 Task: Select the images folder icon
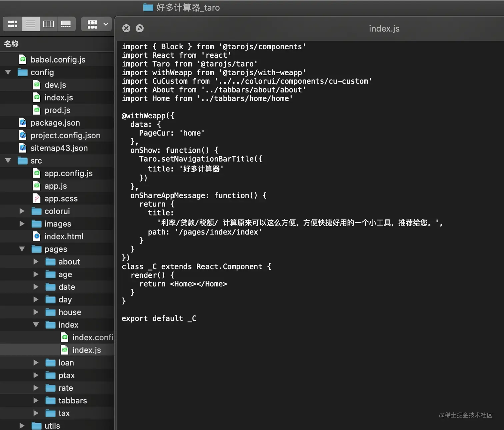tap(37, 224)
